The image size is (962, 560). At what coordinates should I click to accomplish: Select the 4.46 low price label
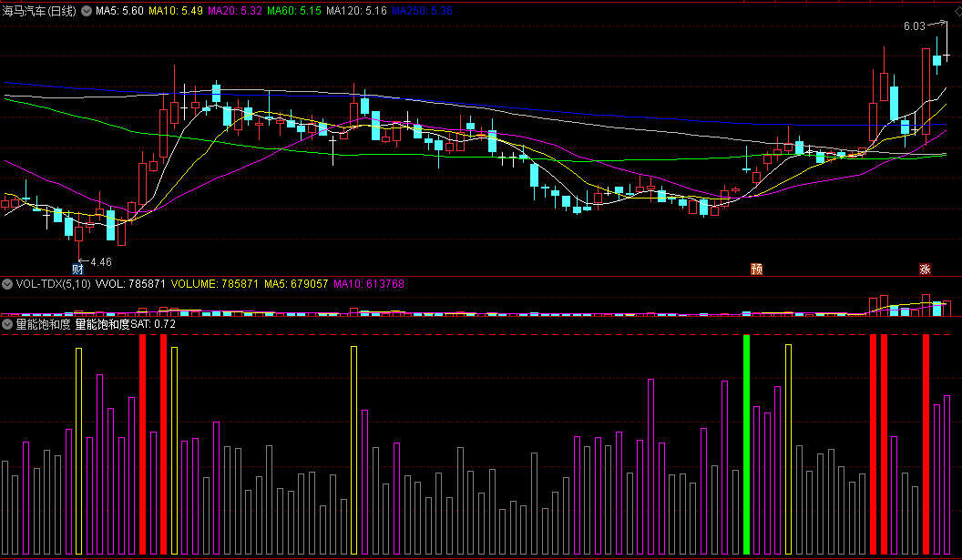click(101, 262)
